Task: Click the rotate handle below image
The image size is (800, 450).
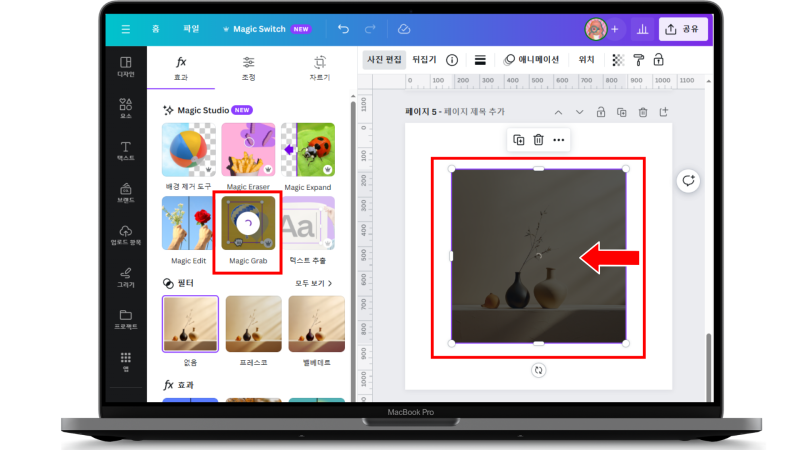Action: click(538, 370)
